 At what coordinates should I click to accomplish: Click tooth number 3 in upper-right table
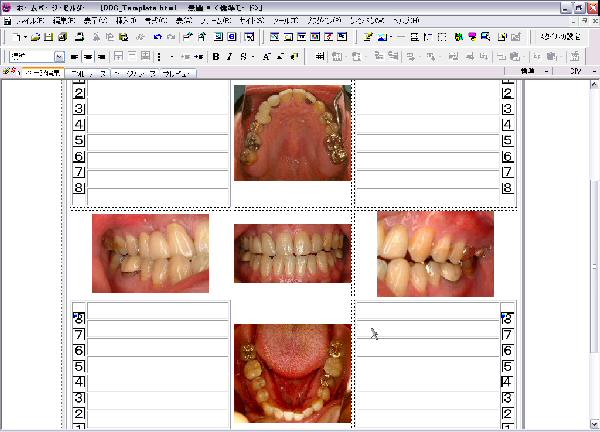507,109
